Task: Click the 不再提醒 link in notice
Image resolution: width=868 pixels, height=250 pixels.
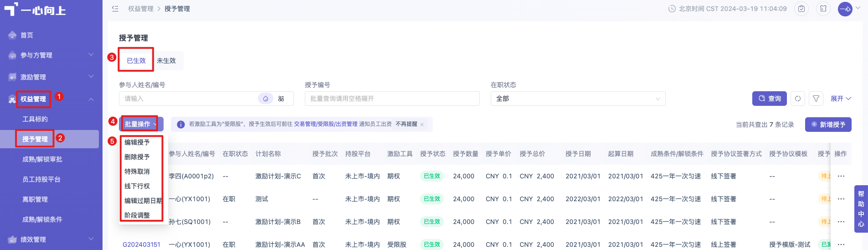Action: (406, 124)
